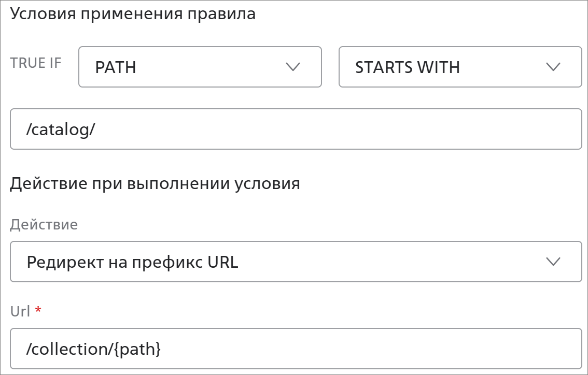Click the Действие при выполнении условия heading
588x375 pixels.
(155, 184)
